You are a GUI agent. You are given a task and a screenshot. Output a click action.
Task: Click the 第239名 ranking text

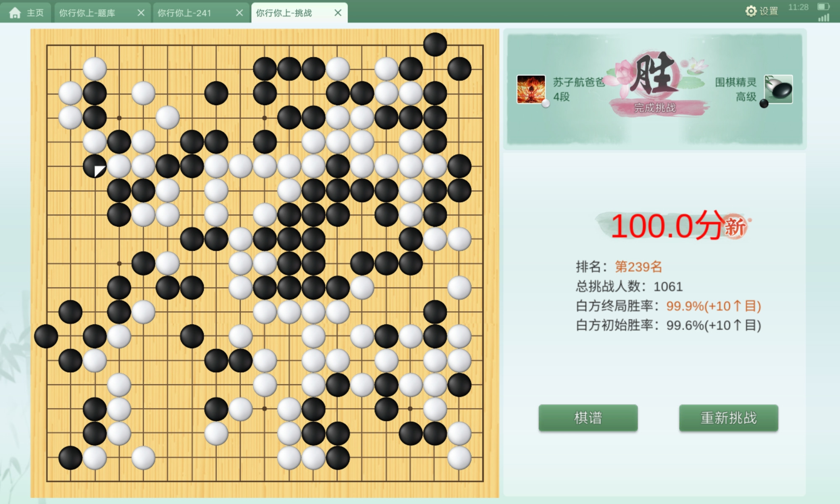point(638,266)
